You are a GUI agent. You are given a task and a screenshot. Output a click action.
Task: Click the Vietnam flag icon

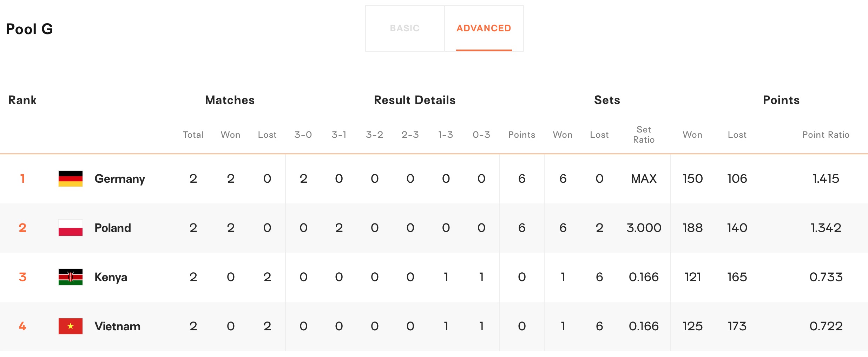point(71,326)
